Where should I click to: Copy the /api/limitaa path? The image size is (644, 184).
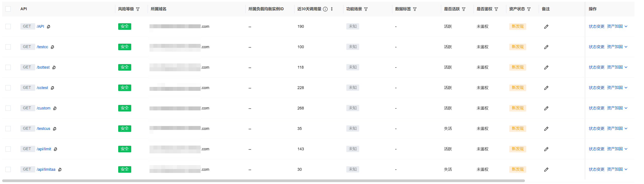point(60,169)
